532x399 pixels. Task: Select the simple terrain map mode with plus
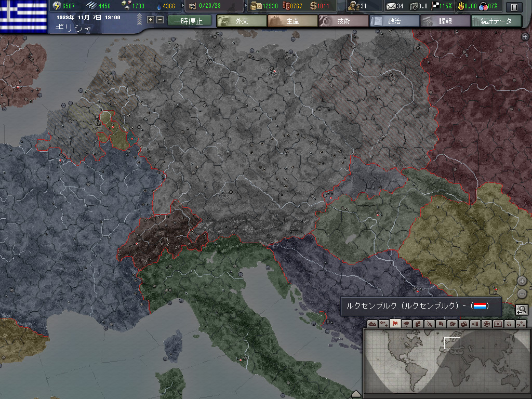[384, 324]
